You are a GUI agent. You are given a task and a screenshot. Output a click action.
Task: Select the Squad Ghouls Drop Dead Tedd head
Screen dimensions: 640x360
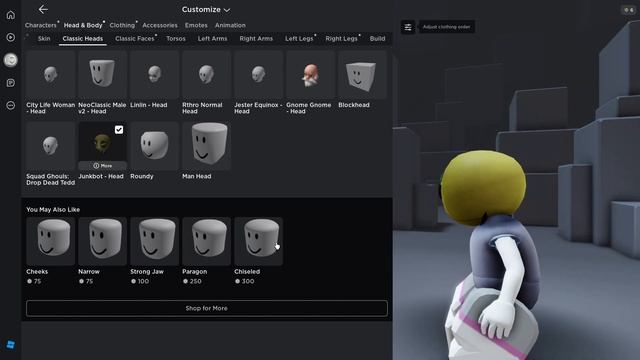click(51, 146)
